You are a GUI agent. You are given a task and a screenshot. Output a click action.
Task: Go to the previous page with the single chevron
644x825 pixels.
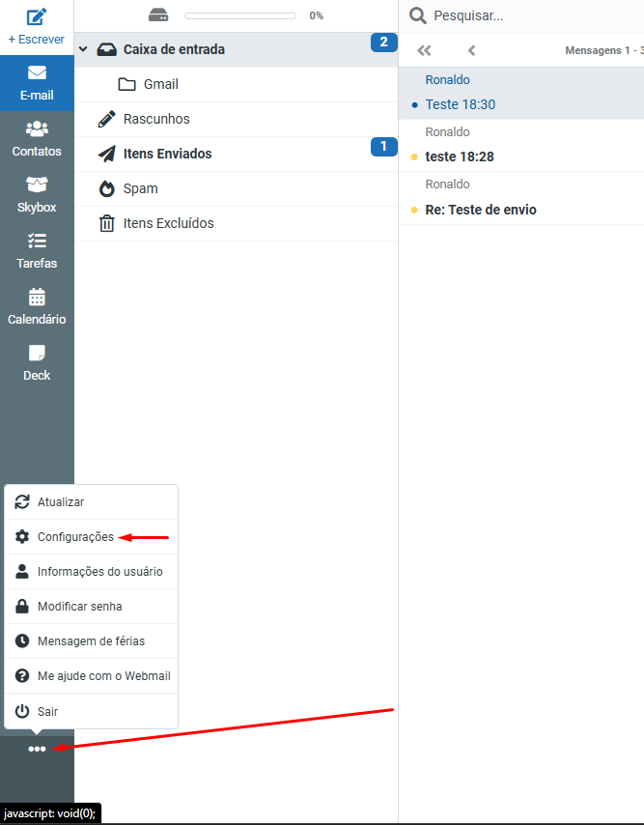point(471,50)
